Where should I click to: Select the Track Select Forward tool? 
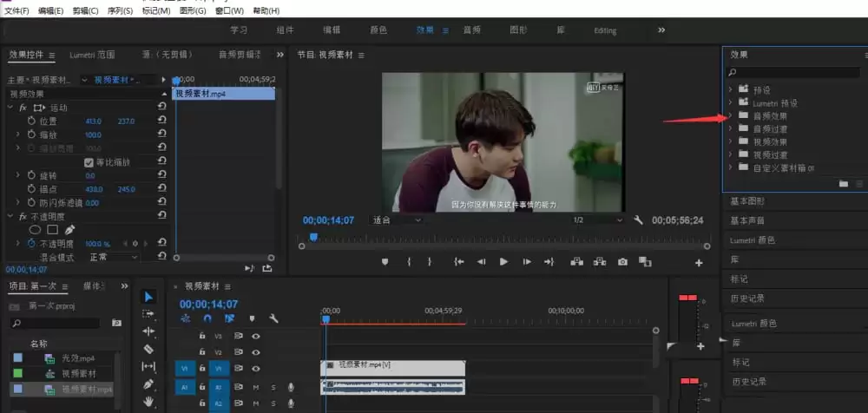148,314
